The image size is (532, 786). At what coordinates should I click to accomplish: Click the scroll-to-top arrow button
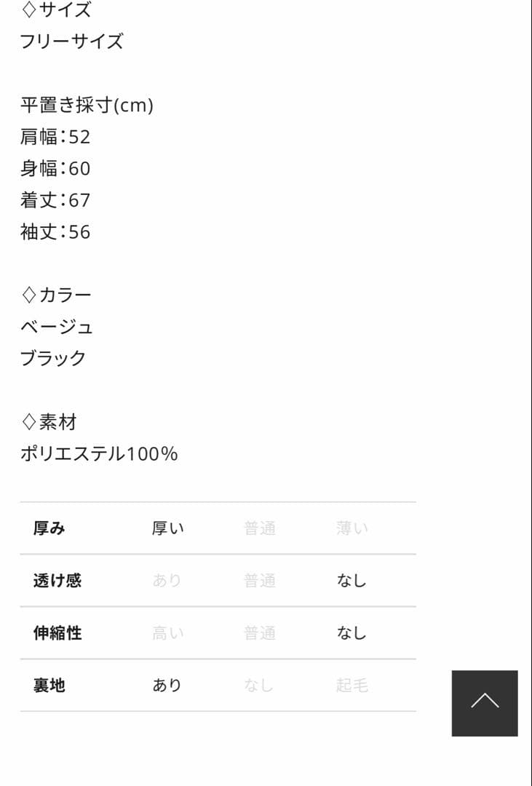484,702
